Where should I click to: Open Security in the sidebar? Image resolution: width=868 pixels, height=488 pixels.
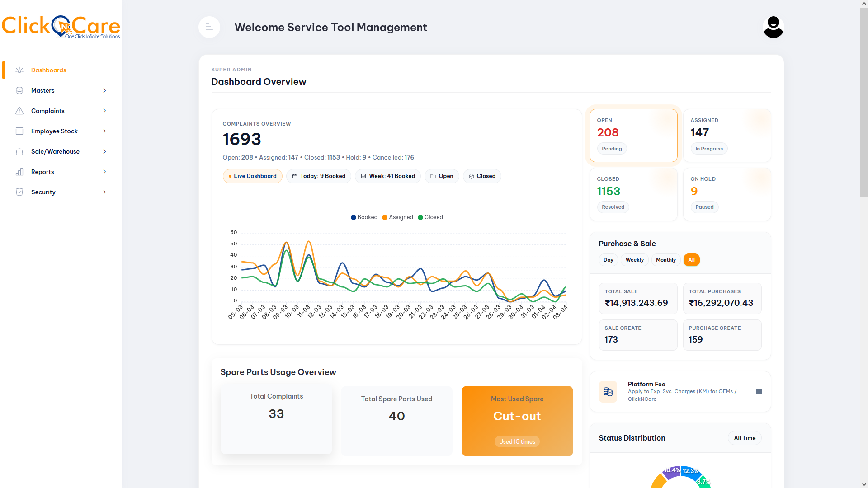click(x=61, y=192)
